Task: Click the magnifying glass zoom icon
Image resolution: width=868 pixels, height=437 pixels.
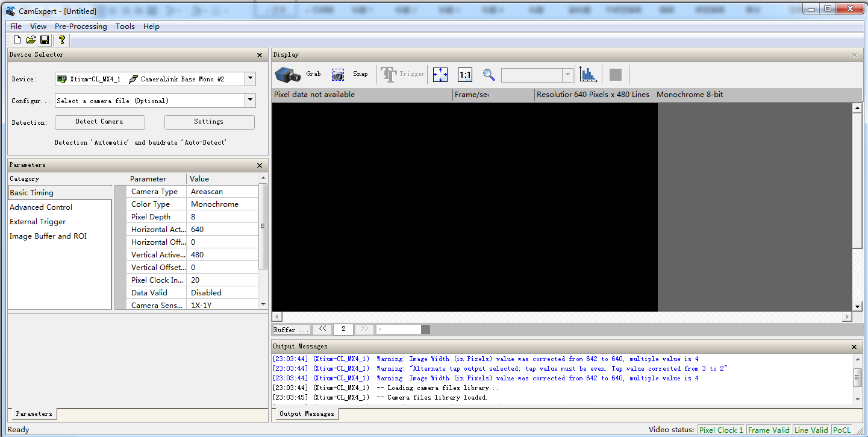Action: pos(489,75)
